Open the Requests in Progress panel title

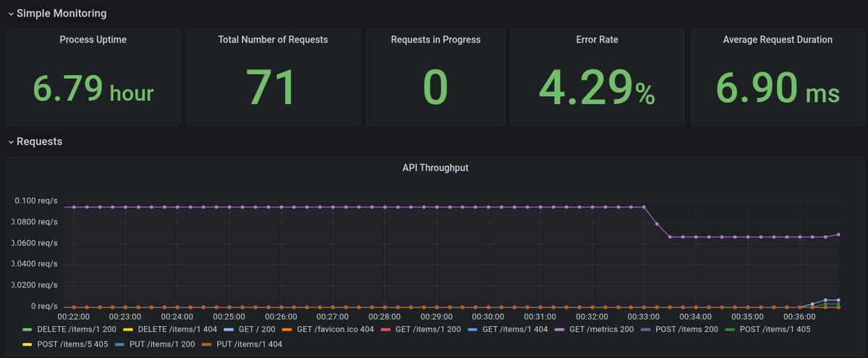click(x=435, y=40)
